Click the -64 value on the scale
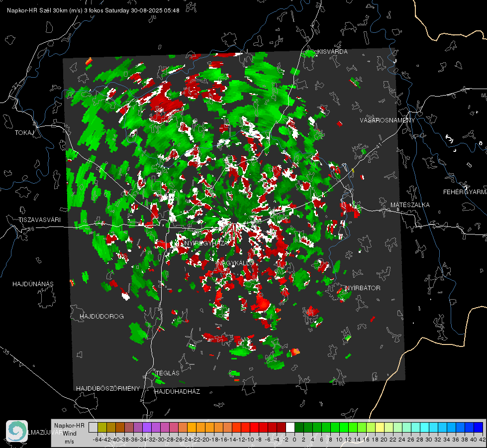 point(97,440)
